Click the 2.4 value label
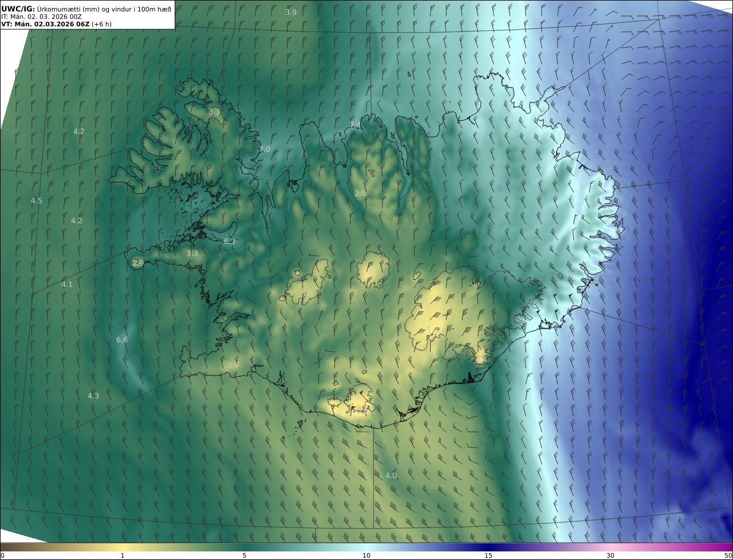This screenshot has width=733, height=560. [233, 365]
